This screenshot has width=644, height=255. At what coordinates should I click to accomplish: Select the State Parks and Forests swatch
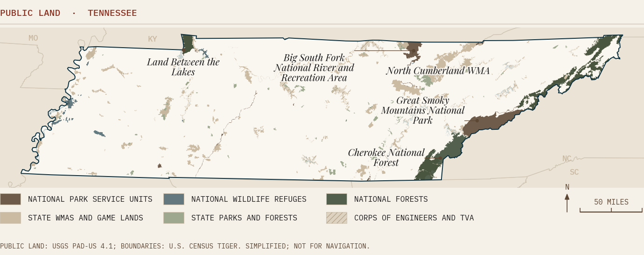point(174,218)
